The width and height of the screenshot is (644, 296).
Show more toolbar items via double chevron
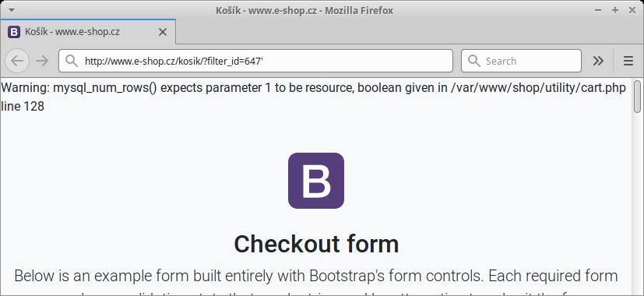click(598, 61)
